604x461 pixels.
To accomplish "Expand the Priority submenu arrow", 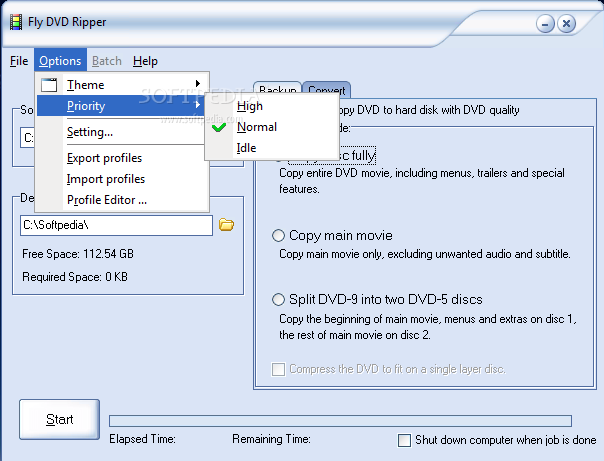I will tap(198, 105).
